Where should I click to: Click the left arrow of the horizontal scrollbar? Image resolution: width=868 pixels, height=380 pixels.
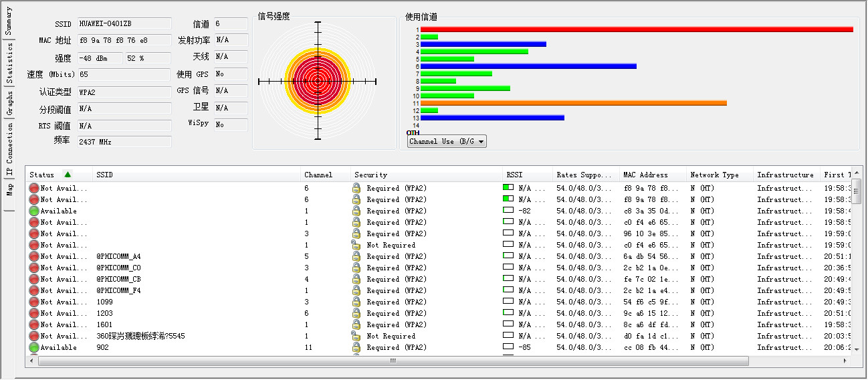(33, 361)
